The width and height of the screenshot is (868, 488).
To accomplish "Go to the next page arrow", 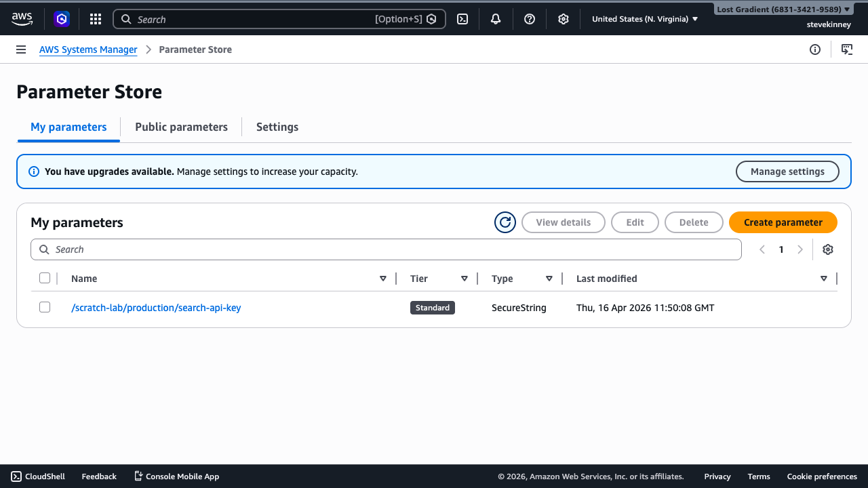I will tap(800, 249).
